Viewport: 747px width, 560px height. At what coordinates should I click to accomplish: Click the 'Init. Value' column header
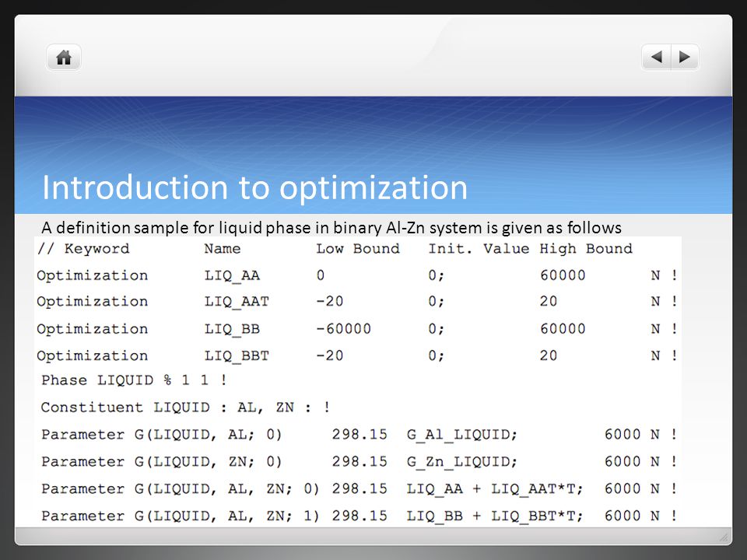tap(479, 249)
